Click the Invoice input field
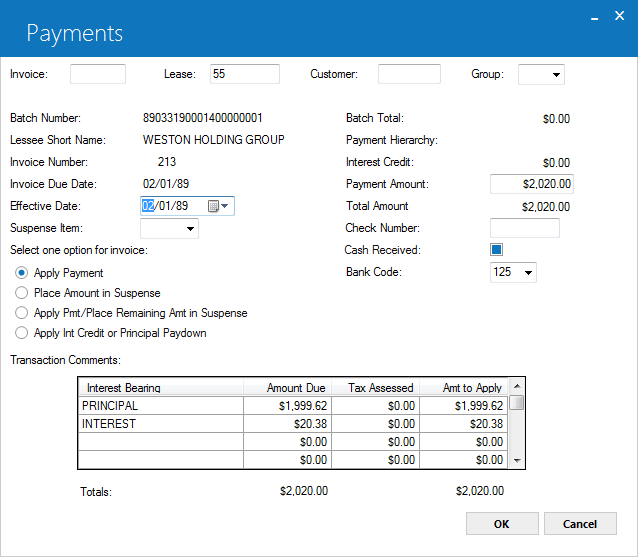The image size is (638, 557). [98, 74]
